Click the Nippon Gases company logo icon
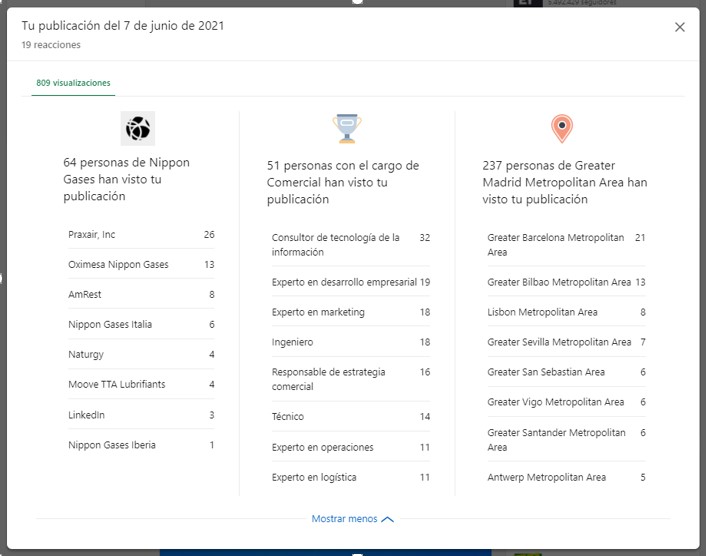This screenshot has width=706, height=556. tap(138, 129)
